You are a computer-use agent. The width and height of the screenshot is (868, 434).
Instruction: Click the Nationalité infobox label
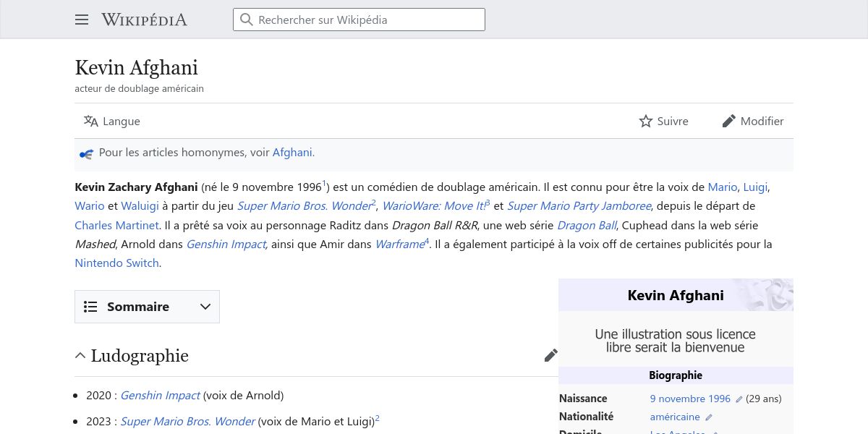(586, 417)
